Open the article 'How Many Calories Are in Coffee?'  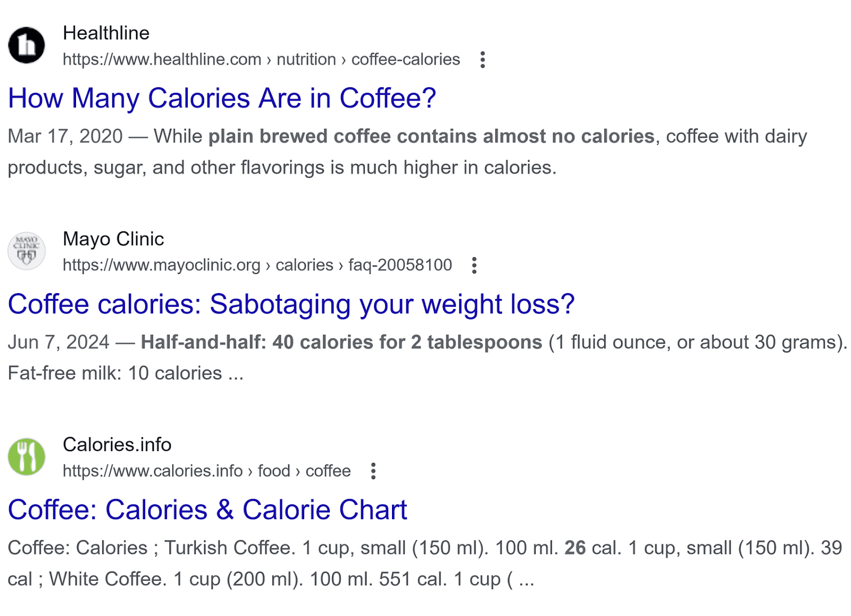pos(222,98)
